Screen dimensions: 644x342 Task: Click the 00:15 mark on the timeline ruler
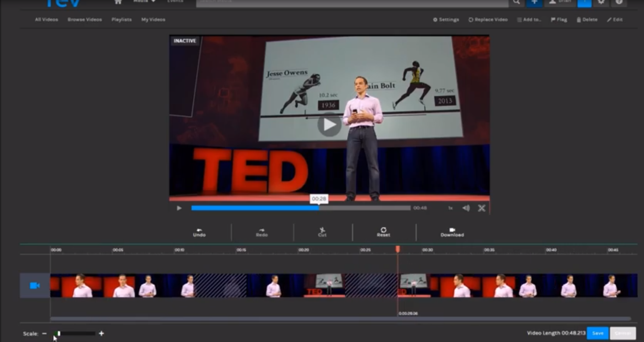[241, 250]
